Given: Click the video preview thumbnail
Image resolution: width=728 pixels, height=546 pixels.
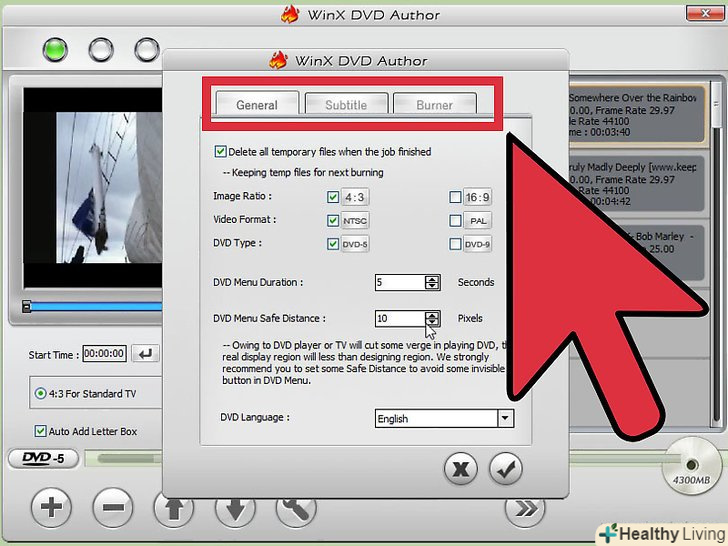Looking at the screenshot, I should 93,188.
